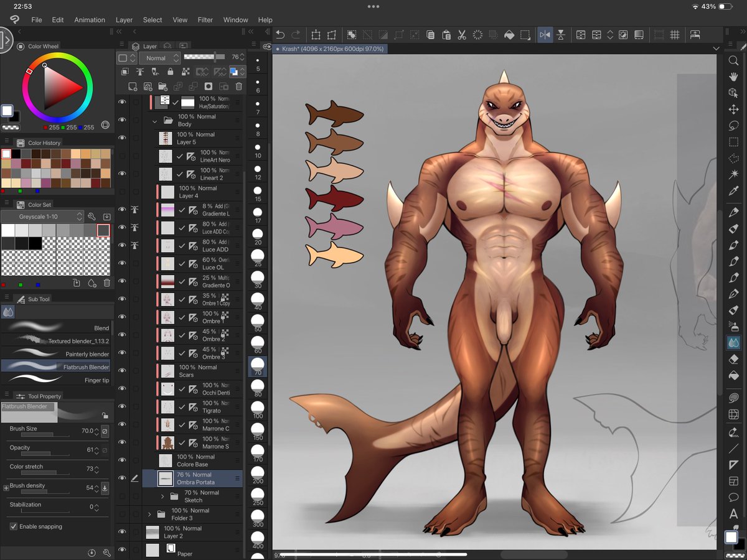Click the Undo arrow
Viewport: 747px width, 560px height.
pos(280,35)
